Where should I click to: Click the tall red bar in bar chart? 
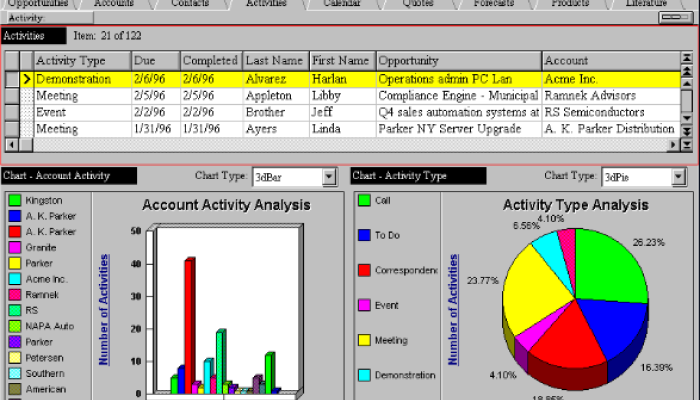(x=190, y=326)
